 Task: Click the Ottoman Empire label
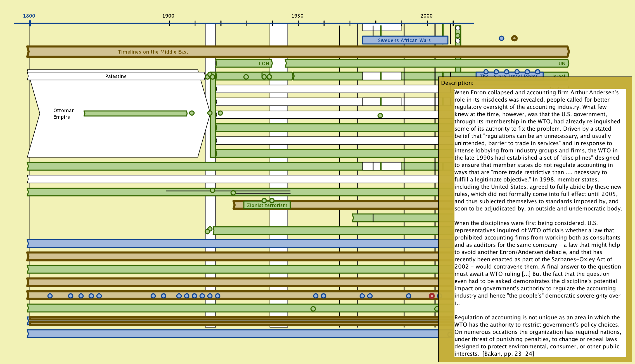tap(64, 114)
